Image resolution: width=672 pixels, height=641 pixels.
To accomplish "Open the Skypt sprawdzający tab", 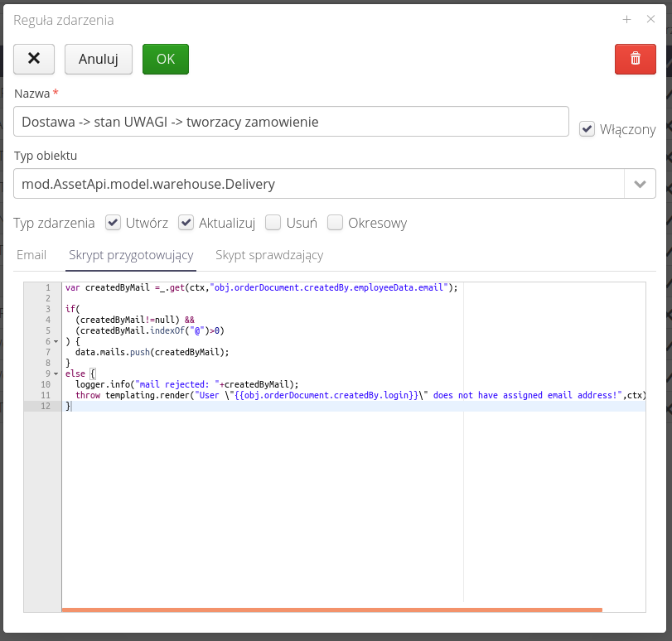I will click(269, 255).
